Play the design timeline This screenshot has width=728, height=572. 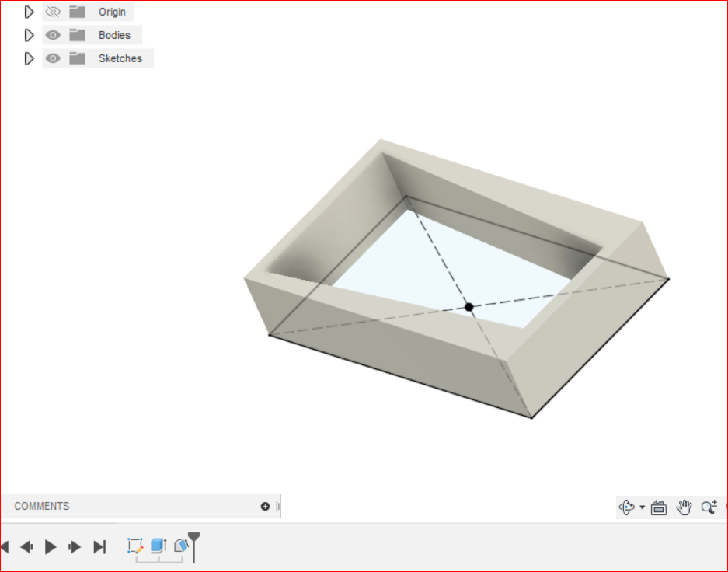[x=51, y=547]
